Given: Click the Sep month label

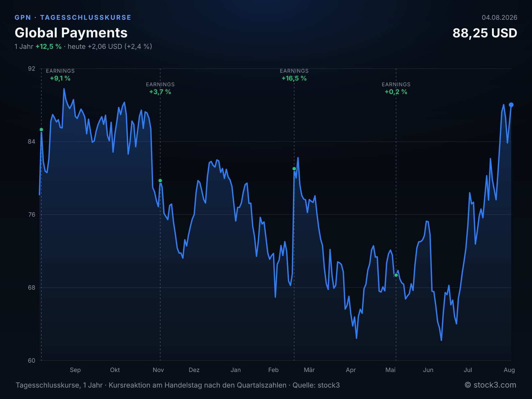Looking at the screenshot, I should click(x=75, y=370).
